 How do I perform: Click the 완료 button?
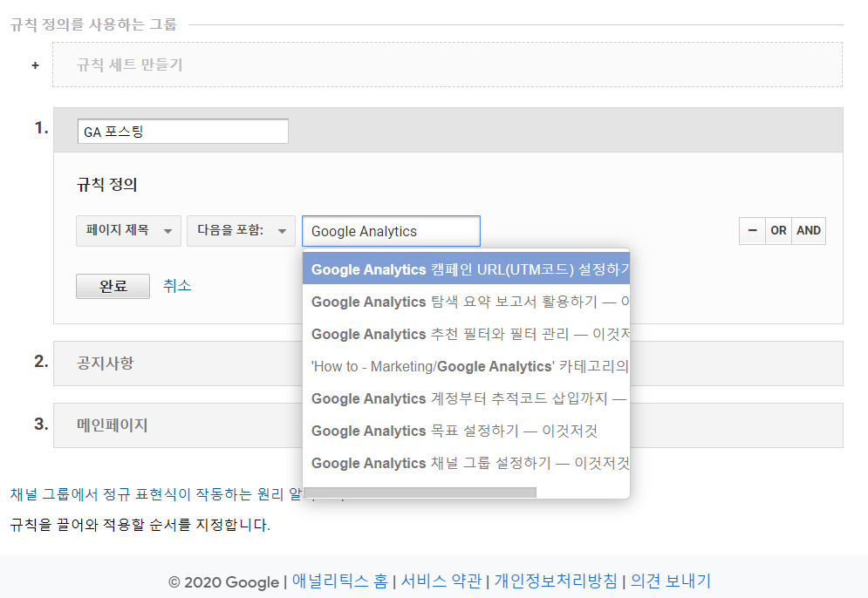(x=113, y=286)
